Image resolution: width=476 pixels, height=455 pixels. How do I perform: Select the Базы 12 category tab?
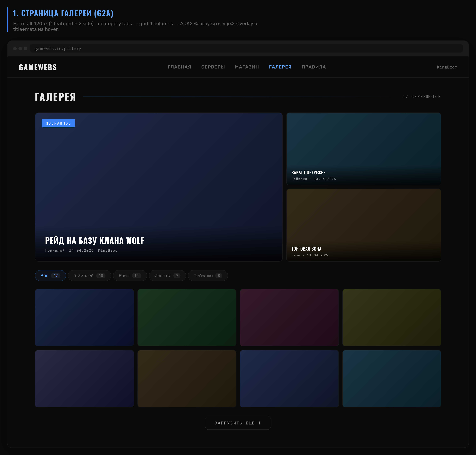[130, 276]
